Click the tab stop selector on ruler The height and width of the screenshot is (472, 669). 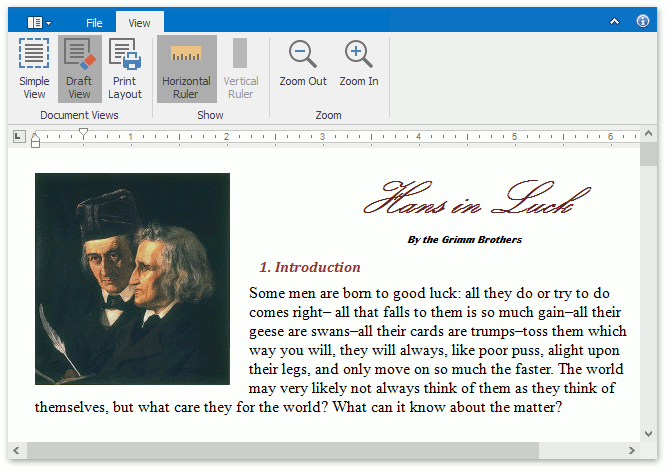pos(18,136)
